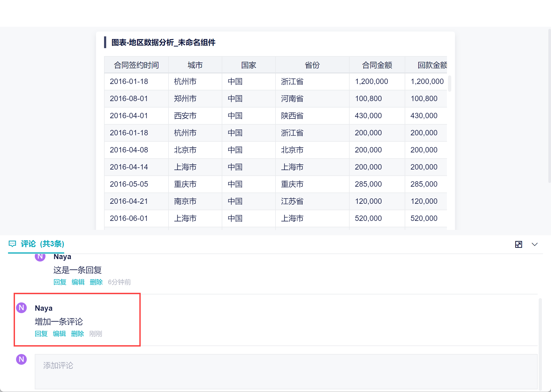The height and width of the screenshot is (392, 551).
Task: Edit the 这是一条回复 comment
Action: (78, 282)
